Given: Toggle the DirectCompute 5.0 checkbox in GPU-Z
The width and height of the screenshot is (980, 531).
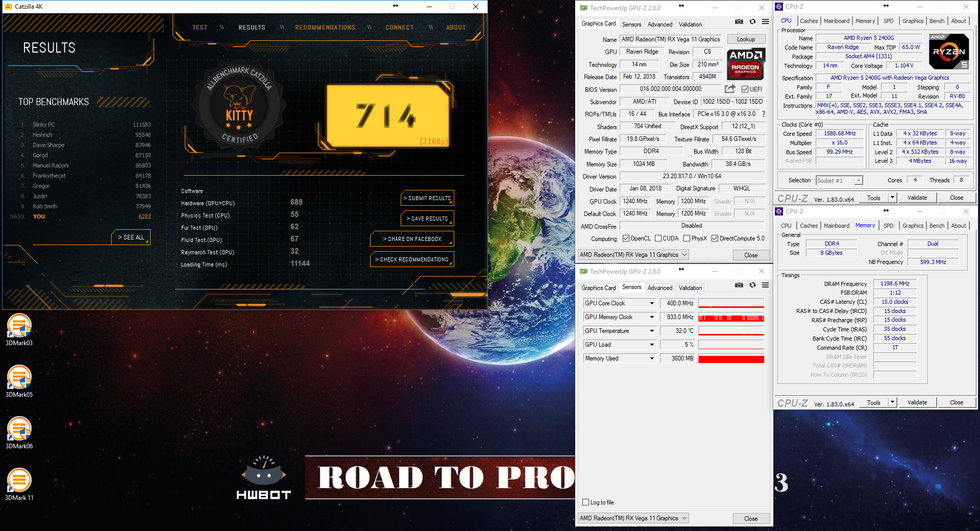Looking at the screenshot, I should [715, 238].
